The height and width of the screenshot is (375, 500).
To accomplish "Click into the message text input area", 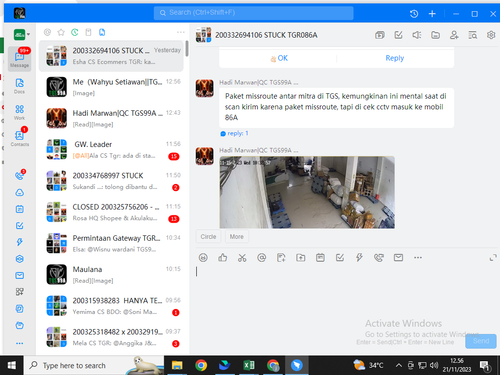I will pyautogui.click(x=345, y=297).
